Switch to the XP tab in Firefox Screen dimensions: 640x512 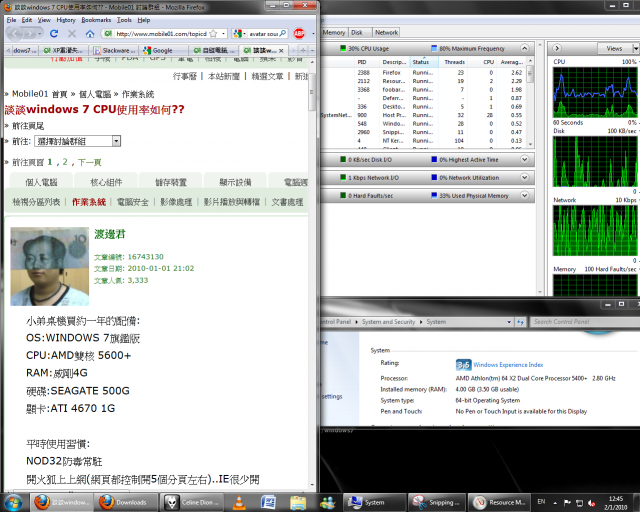[x=64, y=50]
